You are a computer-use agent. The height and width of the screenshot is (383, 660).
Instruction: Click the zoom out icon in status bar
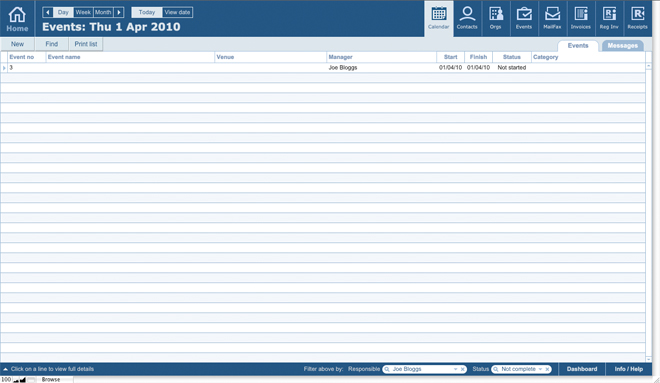[x=16, y=380]
